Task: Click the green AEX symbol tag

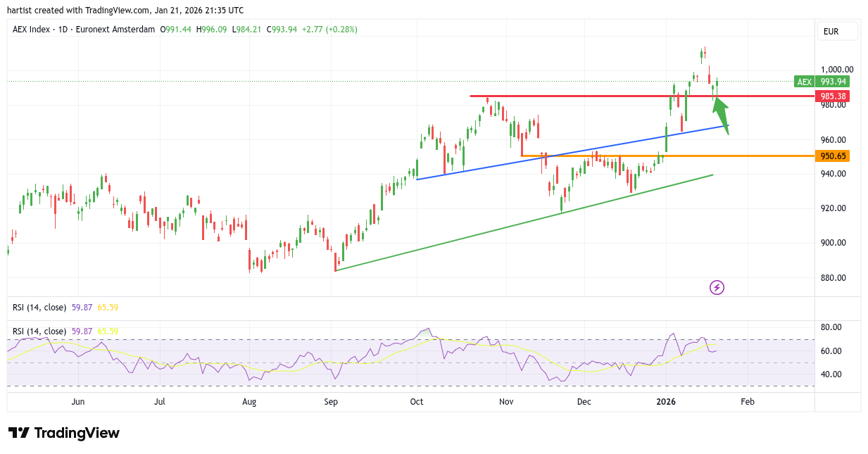Action: [803, 82]
